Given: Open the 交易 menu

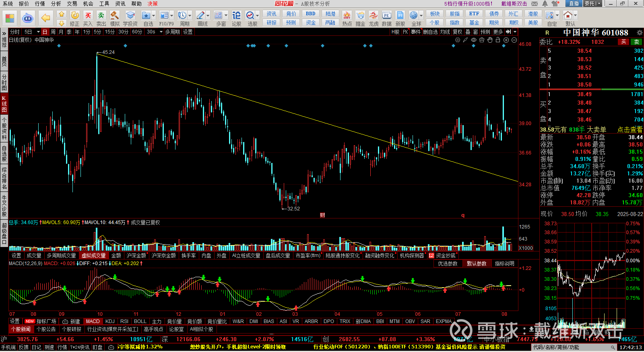Looking at the screenshot, I should pyautogui.click(x=72, y=4).
